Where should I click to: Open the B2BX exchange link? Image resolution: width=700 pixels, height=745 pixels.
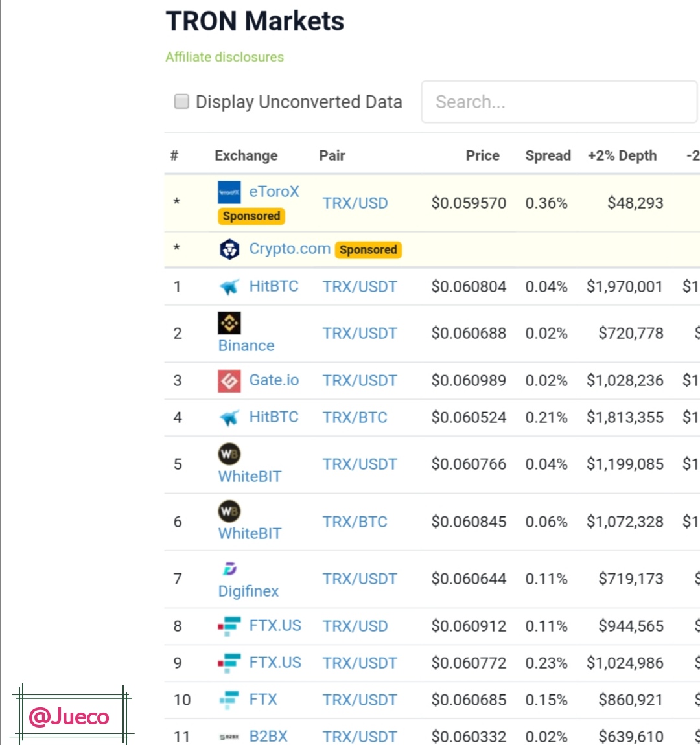[268, 737]
